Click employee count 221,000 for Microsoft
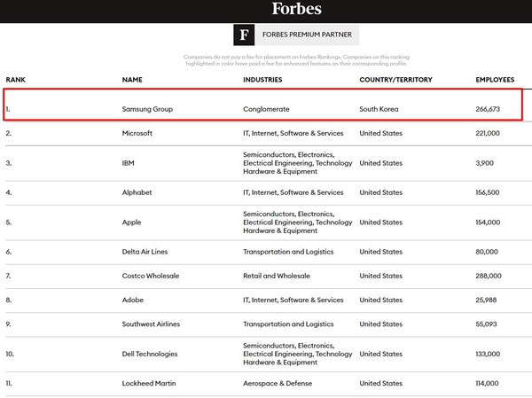This screenshot has height=398, width=532. click(488, 133)
